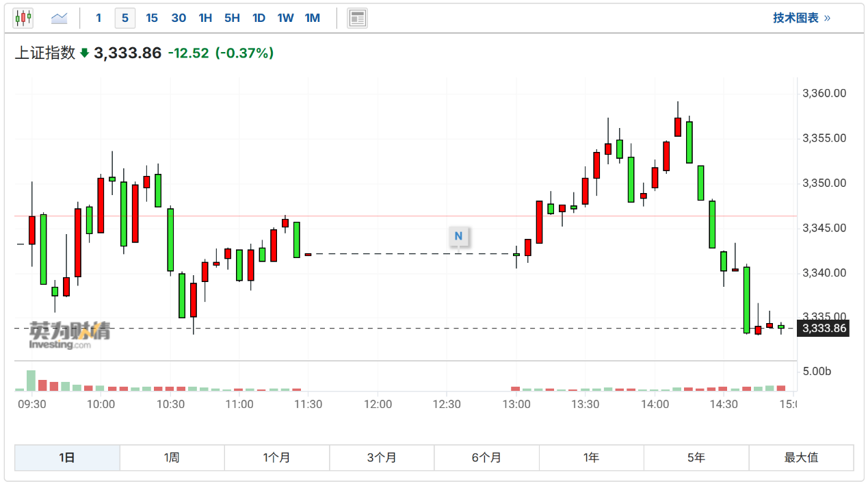Select the 30 minute interval

pos(179,18)
